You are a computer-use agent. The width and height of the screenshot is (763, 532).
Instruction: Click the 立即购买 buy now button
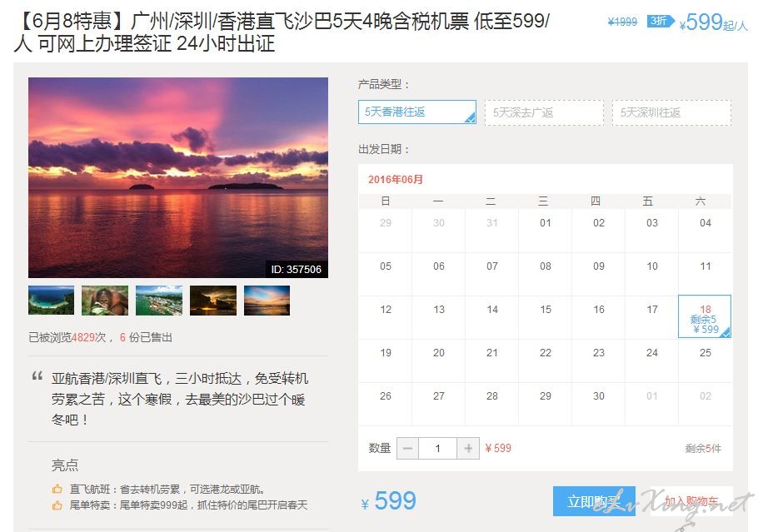coord(594,501)
